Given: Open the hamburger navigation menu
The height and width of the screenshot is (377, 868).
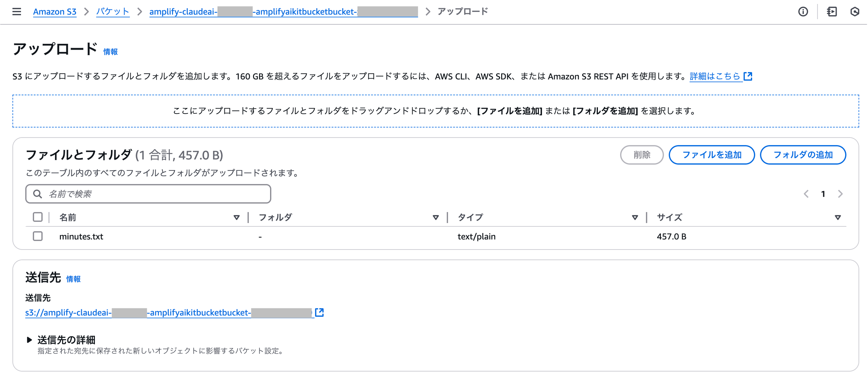Looking at the screenshot, I should [16, 11].
